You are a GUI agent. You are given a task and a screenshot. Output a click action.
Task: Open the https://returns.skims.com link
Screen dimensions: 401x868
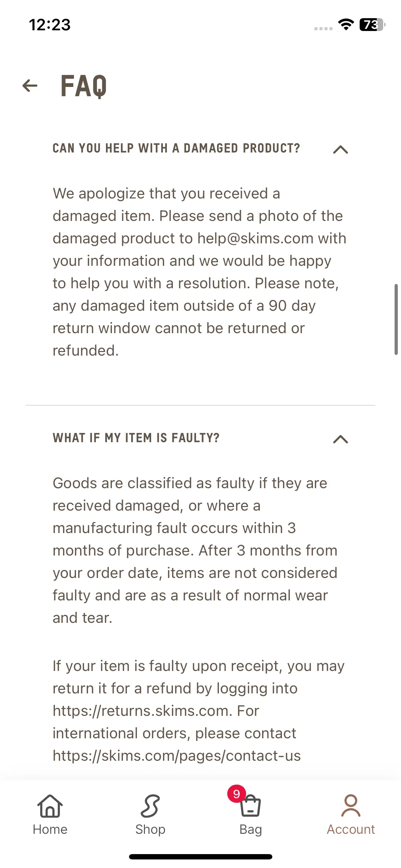140,711
